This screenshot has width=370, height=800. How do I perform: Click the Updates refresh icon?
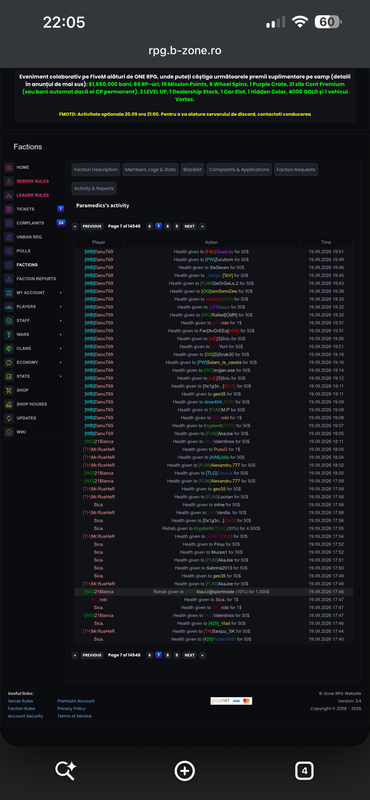point(9,418)
